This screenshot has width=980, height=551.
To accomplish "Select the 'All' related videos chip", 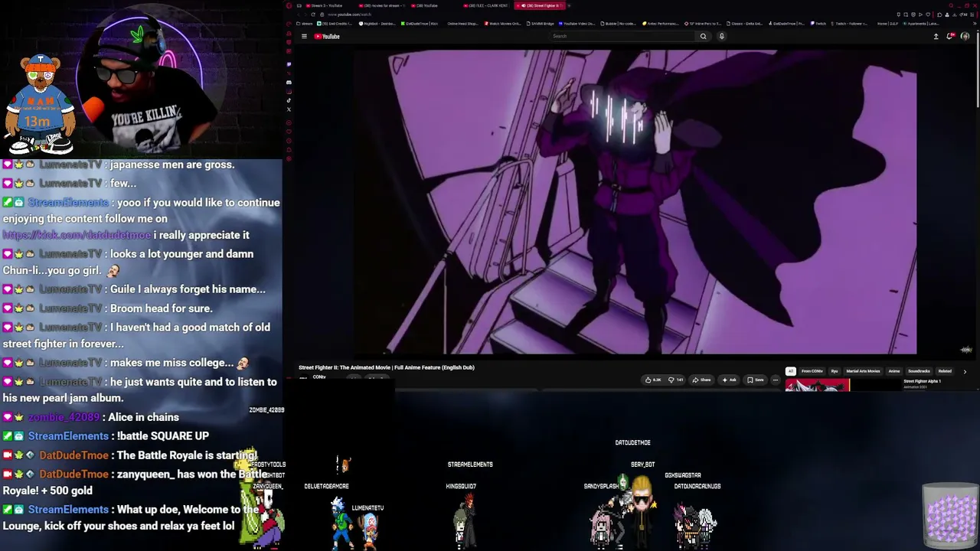I will click(791, 371).
